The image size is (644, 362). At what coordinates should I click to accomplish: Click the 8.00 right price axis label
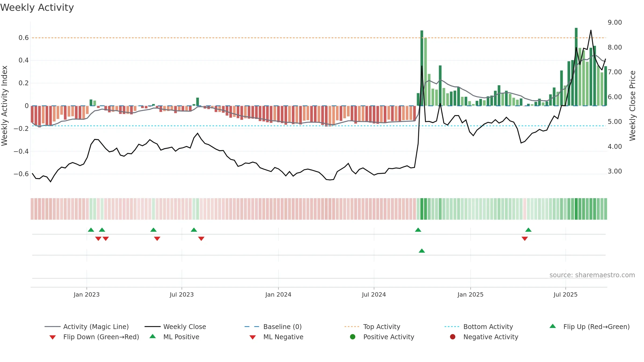pyautogui.click(x=615, y=47)
